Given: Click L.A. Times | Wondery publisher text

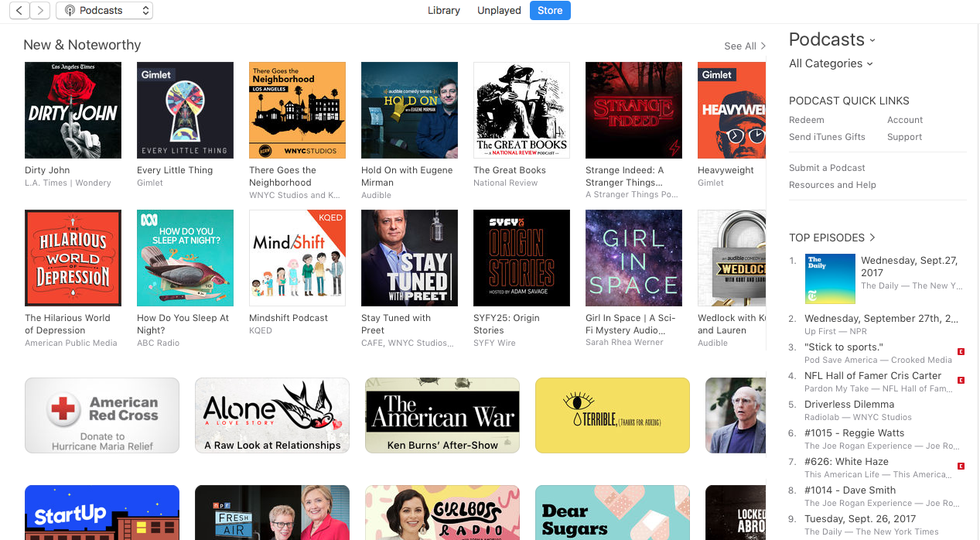Looking at the screenshot, I should 68,183.
